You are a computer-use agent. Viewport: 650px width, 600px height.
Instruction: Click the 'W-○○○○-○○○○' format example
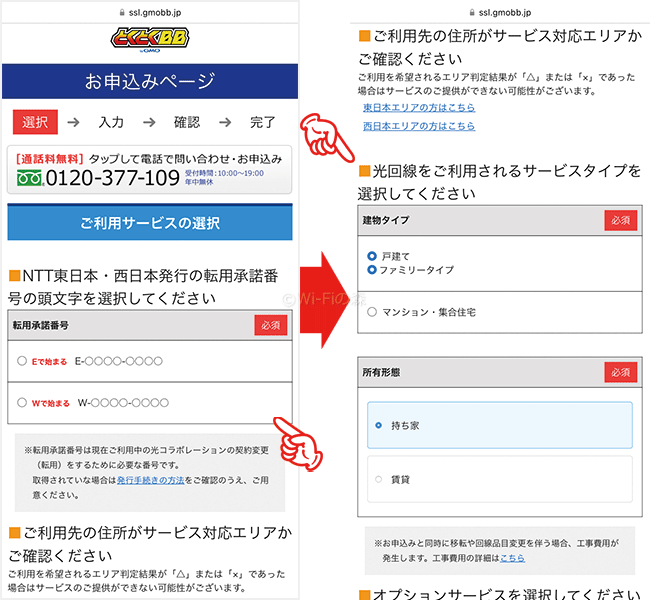tap(123, 403)
